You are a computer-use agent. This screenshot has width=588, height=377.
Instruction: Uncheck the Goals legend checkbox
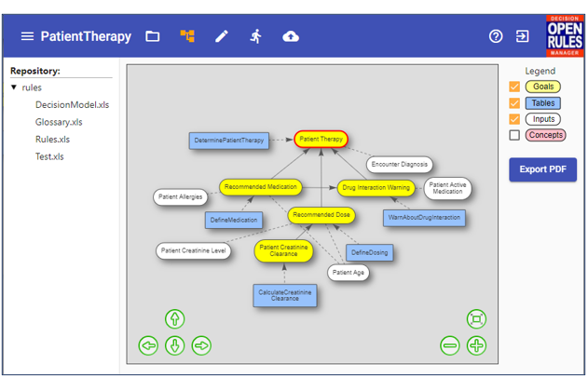[x=515, y=87]
